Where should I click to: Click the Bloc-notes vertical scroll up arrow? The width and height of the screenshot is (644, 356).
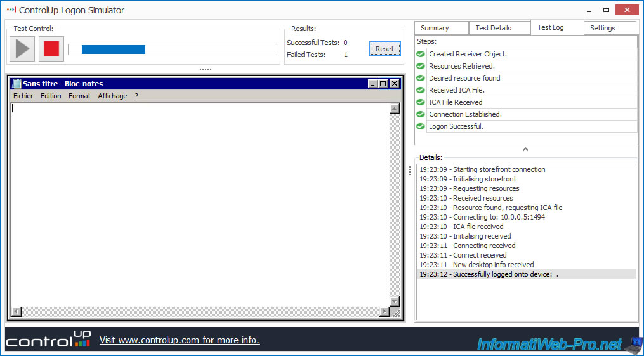tap(394, 109)
